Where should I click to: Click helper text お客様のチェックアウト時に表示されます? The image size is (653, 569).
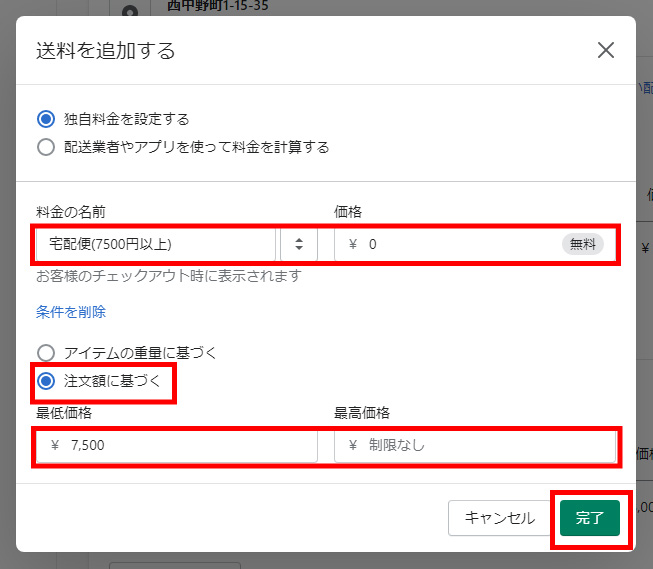point(169,276)
